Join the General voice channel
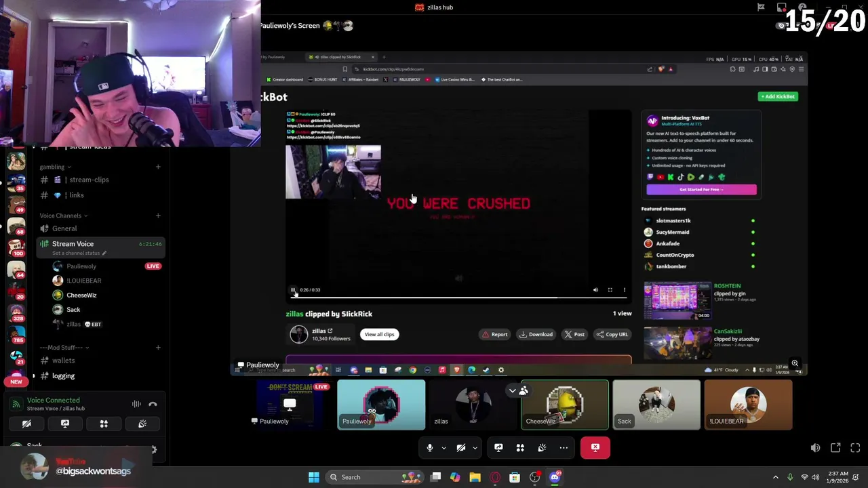868x488 pixels. [x=100, y=228]
